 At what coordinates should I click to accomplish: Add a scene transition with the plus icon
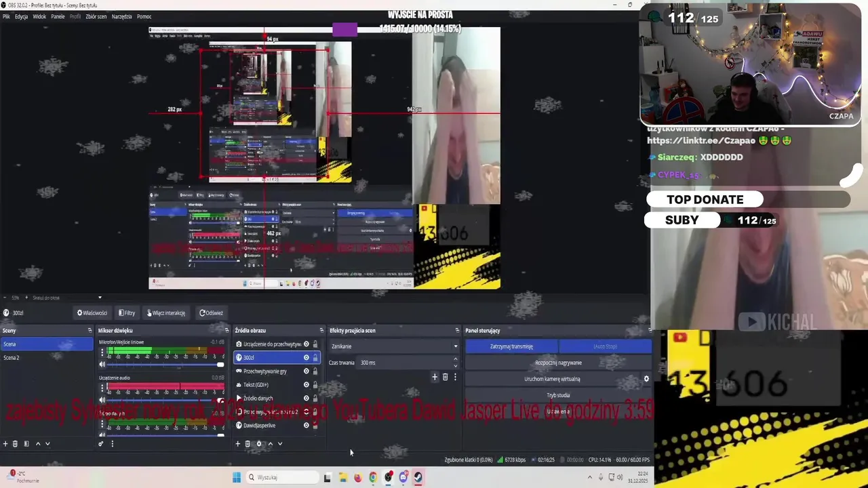click(435, 377)
